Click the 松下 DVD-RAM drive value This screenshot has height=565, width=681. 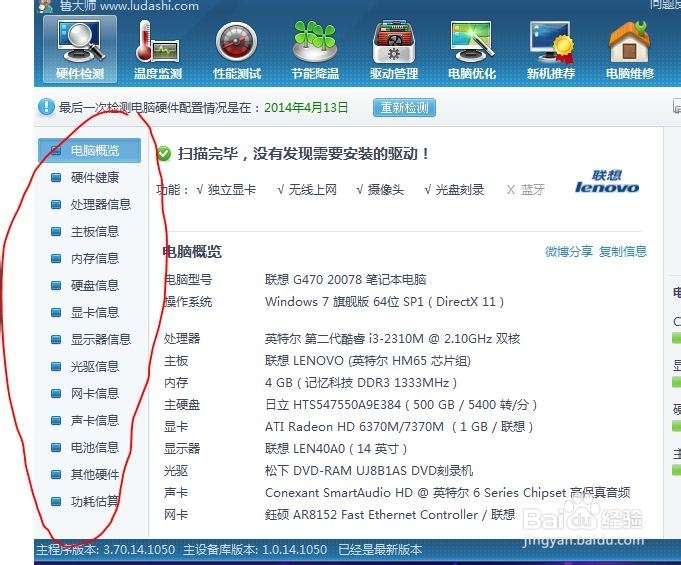tap(369, 471)
